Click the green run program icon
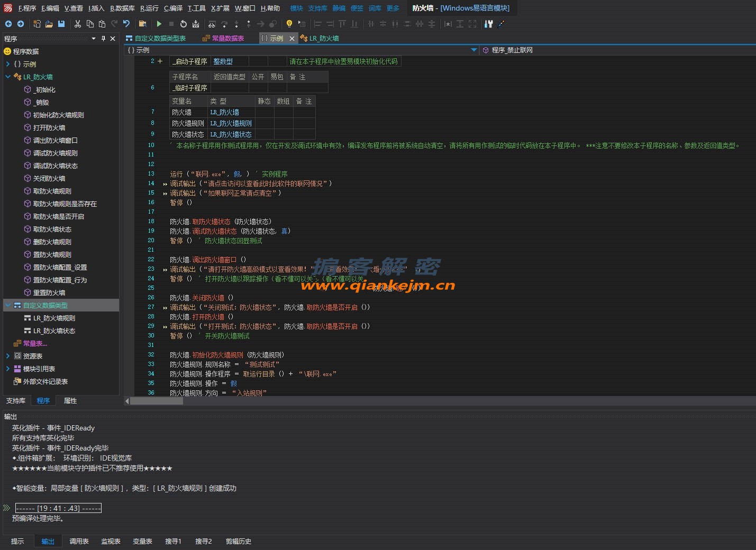 click(159, 24)
